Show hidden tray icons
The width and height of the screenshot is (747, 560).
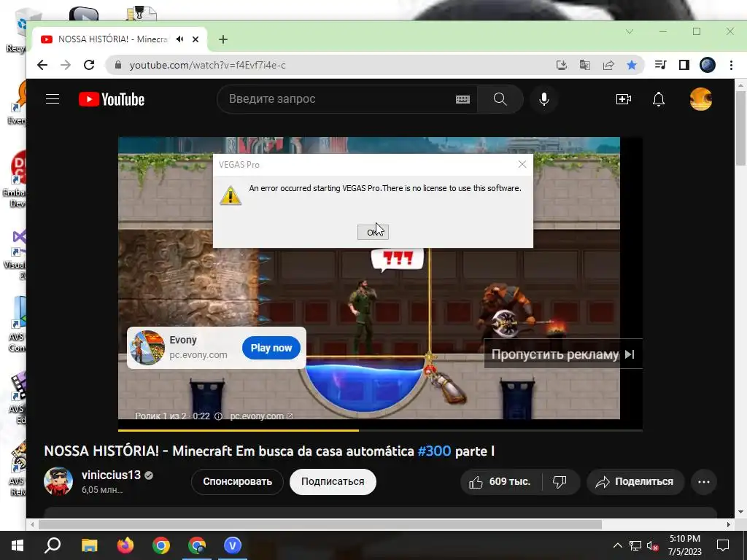[x=617, y=545]
